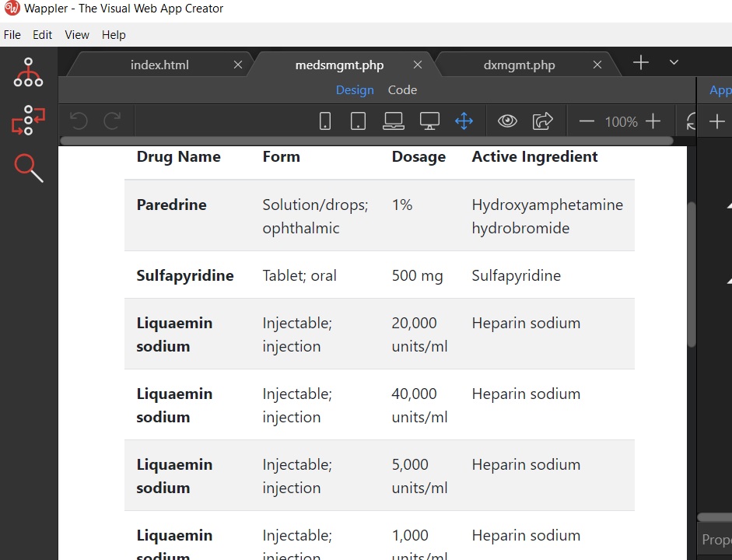
Task: Click Injectable; injection in 40,000 units row
Action: point(297,405)
